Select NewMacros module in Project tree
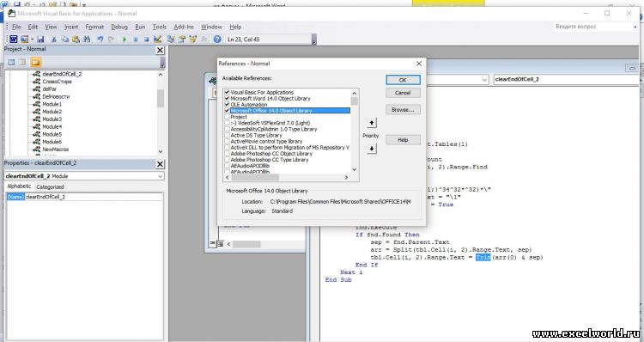 [x=56, y=150]
